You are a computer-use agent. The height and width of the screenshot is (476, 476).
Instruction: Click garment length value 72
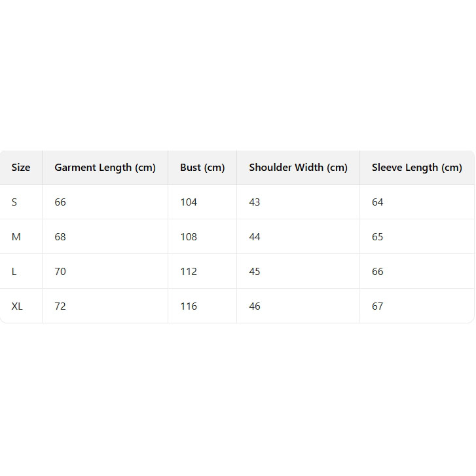(x=60, y=306)
